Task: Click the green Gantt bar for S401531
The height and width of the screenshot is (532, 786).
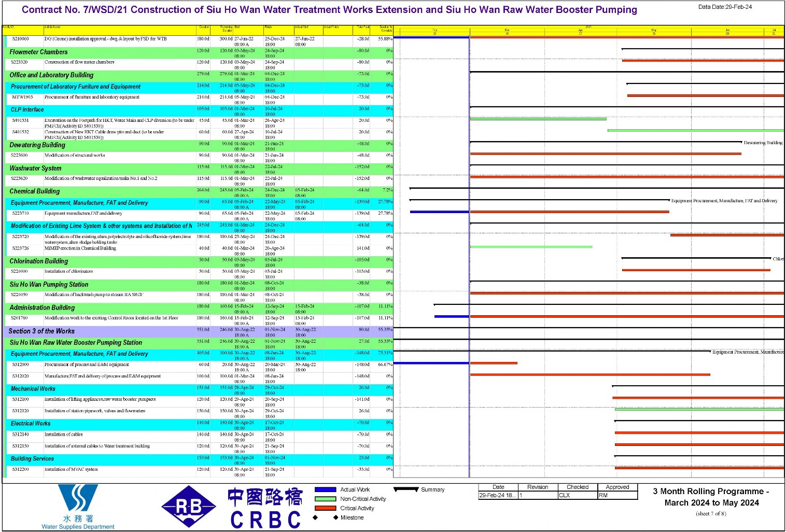Action: pyautogui.click(x=538, y=119)
